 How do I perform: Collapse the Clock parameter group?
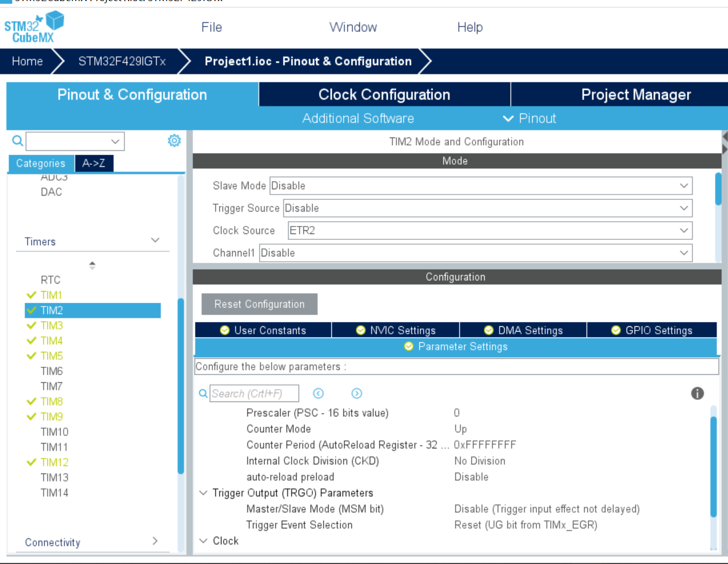(x=203, y=541)
